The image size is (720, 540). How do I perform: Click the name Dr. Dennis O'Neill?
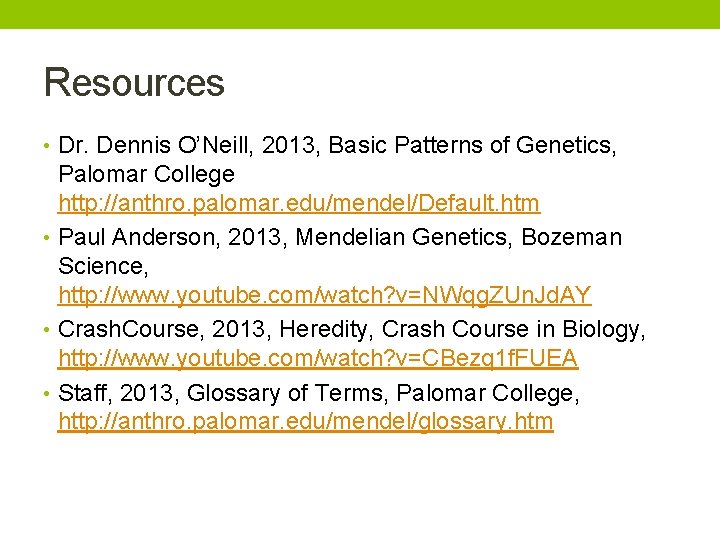pyautogui.click(x=159, y=146)
